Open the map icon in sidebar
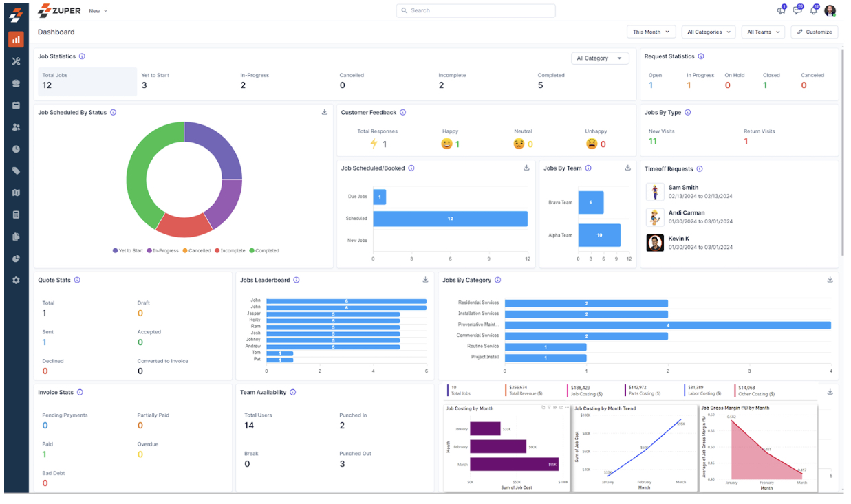 (17, 193)
